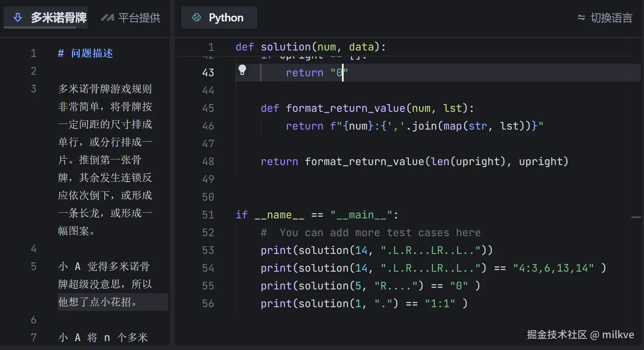Click the download arrow icon beside 多米诺骨牌
This screenshot has height=350, width=644.
click(x=18, y=17)
